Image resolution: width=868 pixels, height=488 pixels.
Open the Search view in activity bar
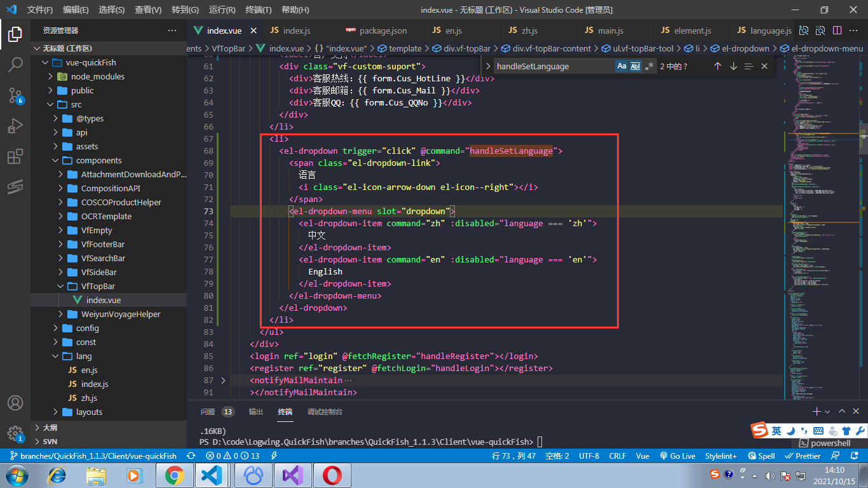[x=15, y=64]
